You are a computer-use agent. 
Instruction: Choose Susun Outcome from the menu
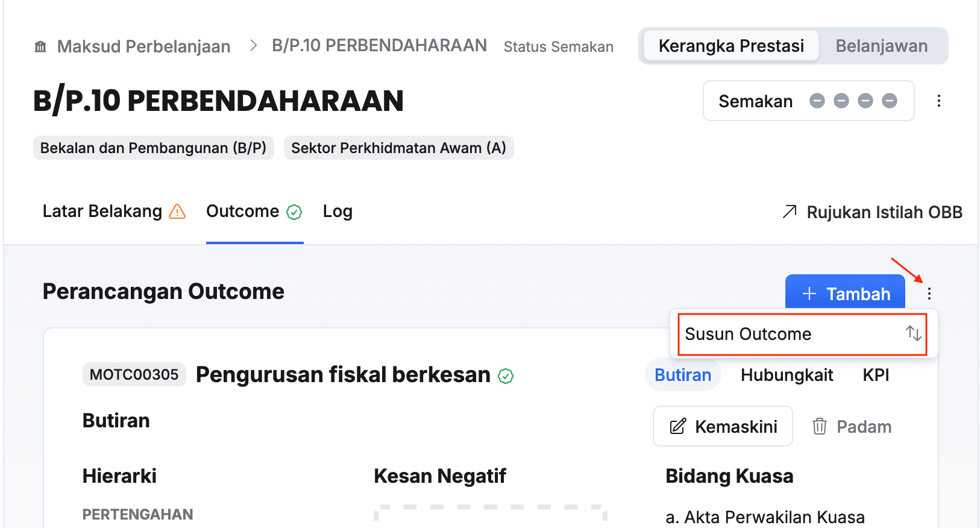[748, 334]
